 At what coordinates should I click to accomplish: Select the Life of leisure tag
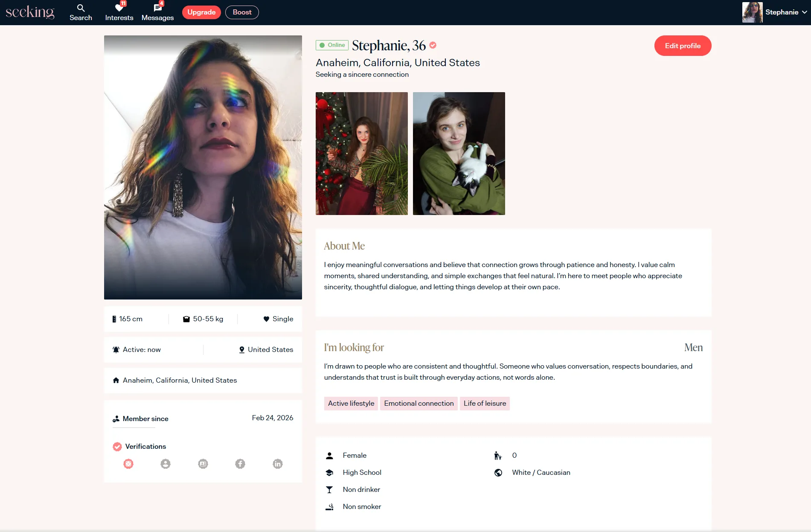[485, 404]
